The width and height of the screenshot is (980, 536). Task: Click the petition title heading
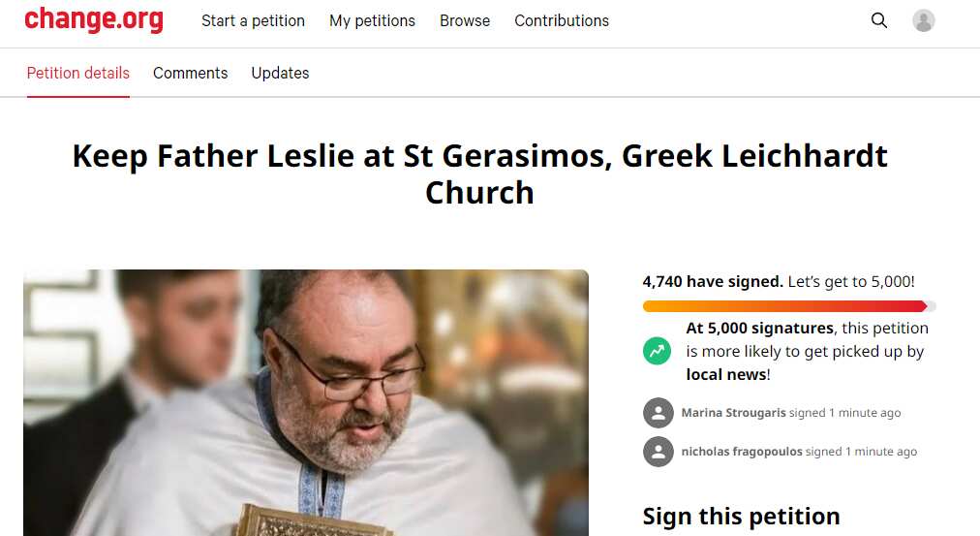(x=480, y=173)
